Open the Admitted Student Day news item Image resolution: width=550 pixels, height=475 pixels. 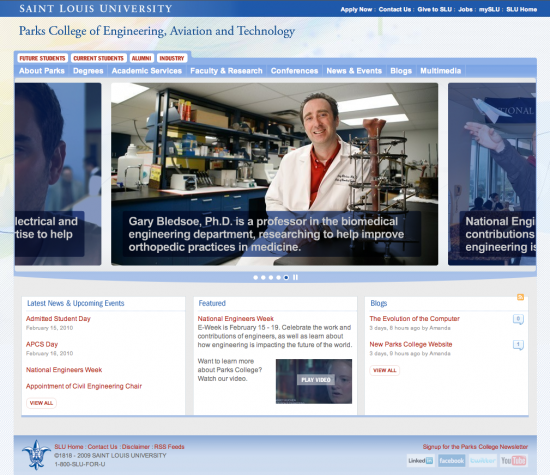pos(58,319)
